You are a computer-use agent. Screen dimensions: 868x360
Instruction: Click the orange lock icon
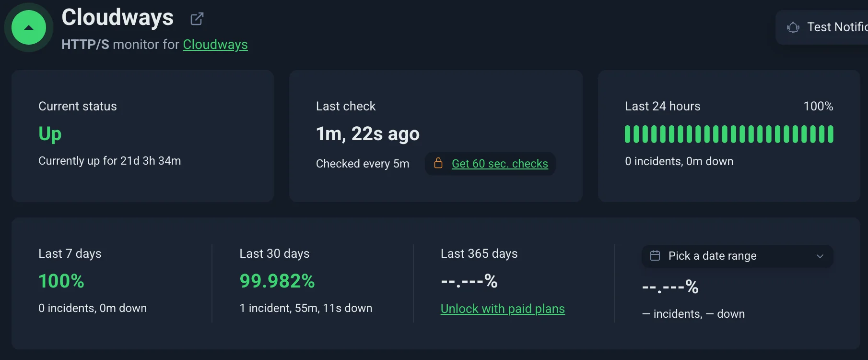[438, 163]
